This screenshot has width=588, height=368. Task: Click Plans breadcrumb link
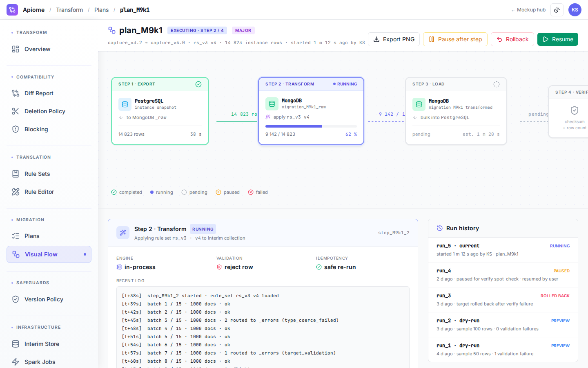point(101,10)
